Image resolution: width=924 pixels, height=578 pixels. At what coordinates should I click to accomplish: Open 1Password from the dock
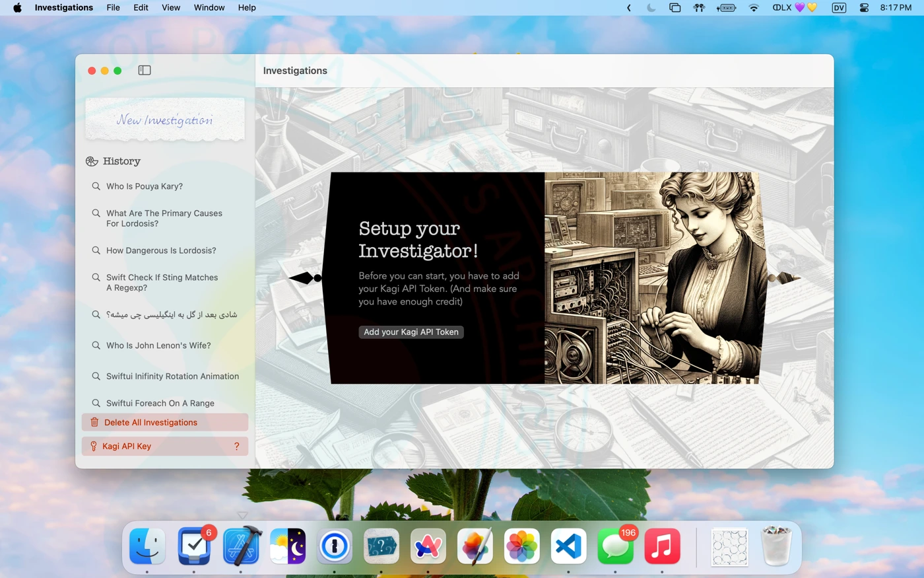click(x=335, y=546)
